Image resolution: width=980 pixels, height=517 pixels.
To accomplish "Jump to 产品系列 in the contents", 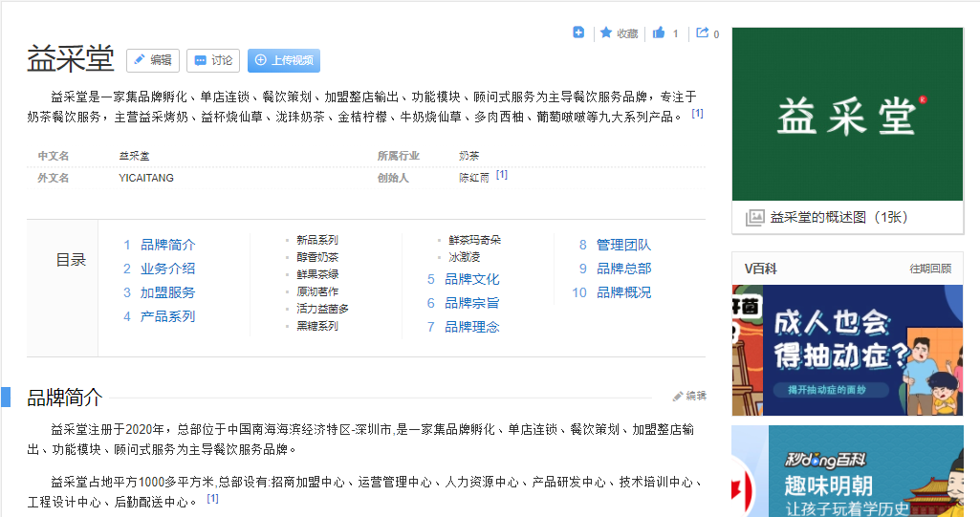I will click(x=167, y=316).
